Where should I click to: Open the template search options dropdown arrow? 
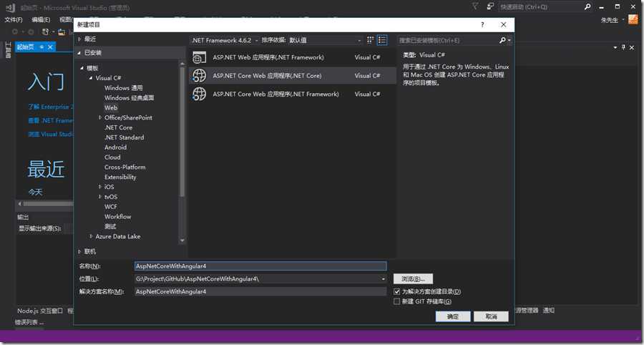click(x=509, y=40)
